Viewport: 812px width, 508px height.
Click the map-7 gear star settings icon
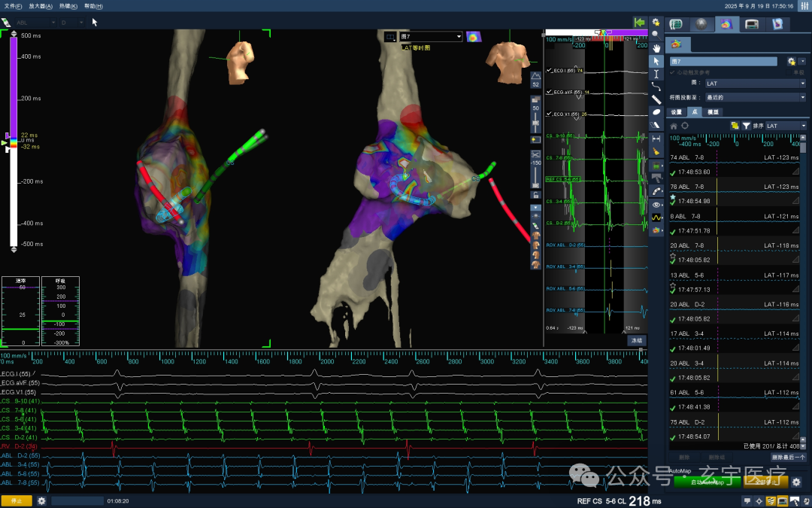(x=791, y=61)
